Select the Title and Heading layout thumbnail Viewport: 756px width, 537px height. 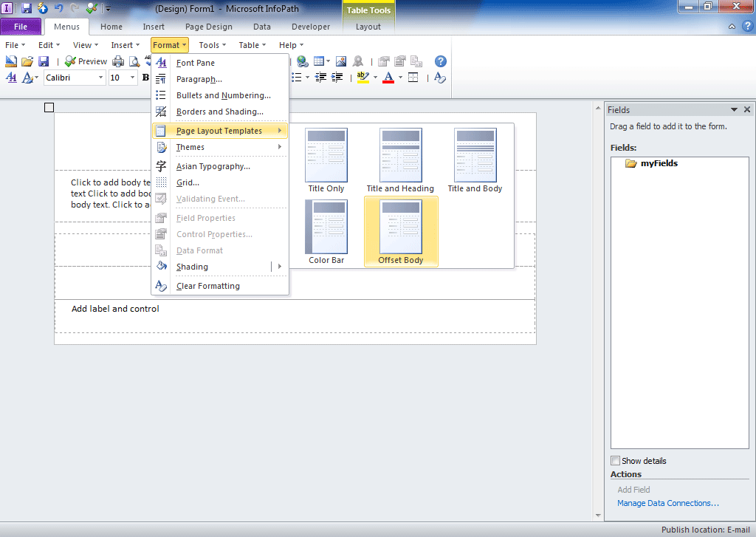click(x=400, y=160)
